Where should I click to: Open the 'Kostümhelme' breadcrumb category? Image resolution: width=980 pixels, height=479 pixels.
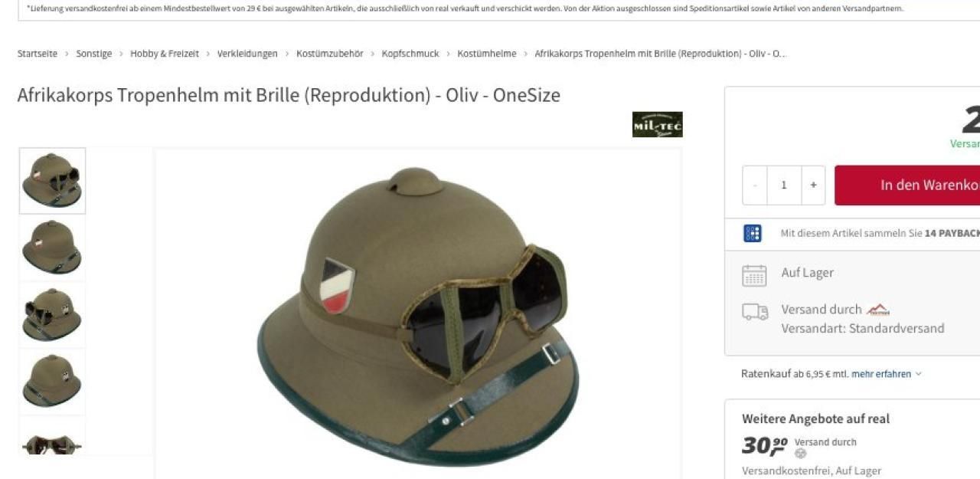487,54
